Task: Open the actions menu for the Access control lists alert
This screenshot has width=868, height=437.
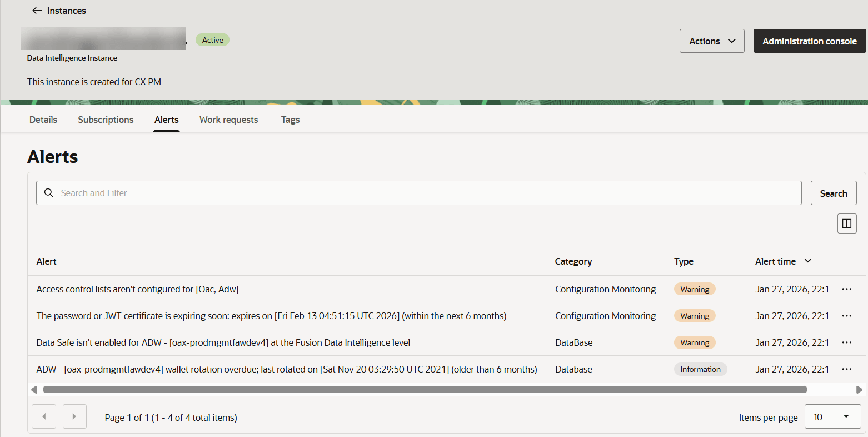Action: click(x=847, y=289)
